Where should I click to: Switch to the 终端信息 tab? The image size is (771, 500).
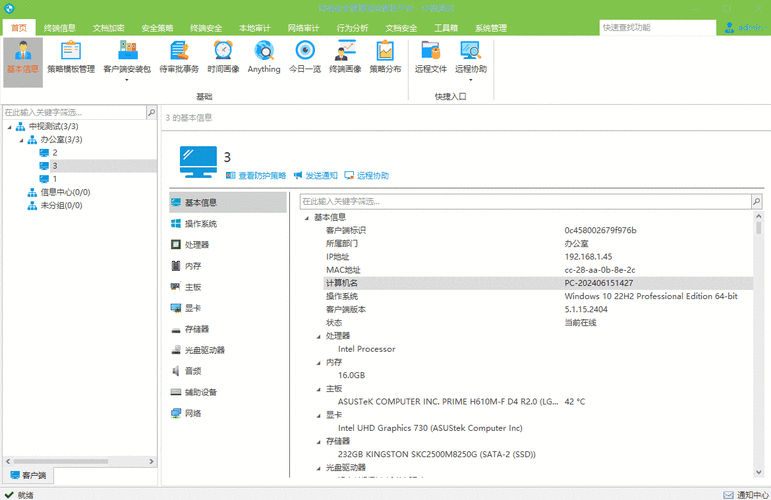(59, 28)
